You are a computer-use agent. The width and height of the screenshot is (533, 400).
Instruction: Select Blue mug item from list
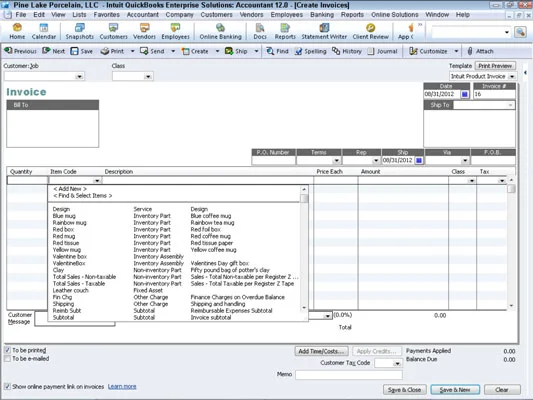pyautogui.click(x=64, y=216)
